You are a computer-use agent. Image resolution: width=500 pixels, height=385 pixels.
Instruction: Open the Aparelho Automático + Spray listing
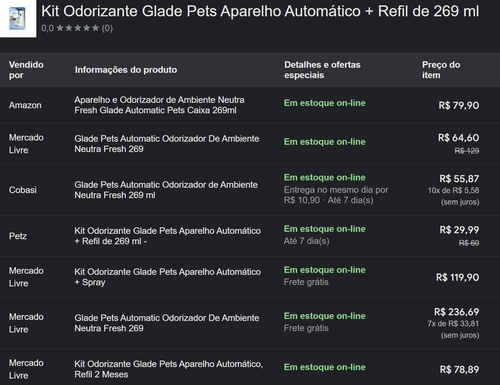click(167, 277)
